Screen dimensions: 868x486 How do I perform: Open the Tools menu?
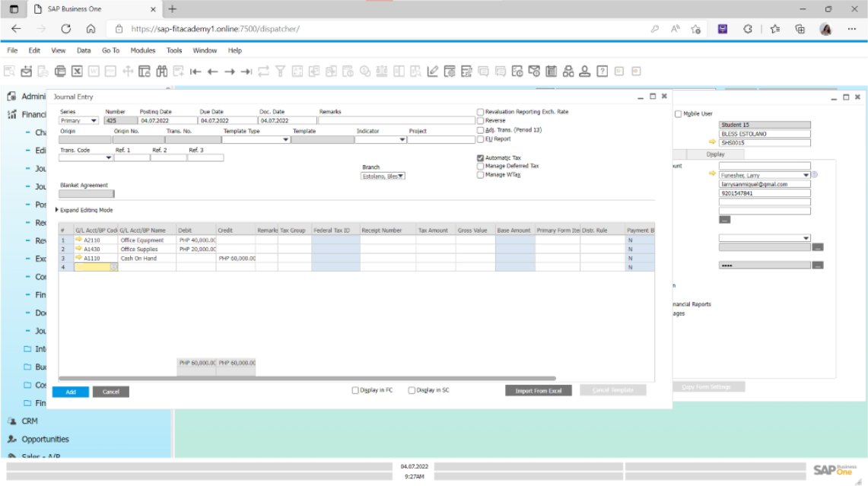pos(174,50)
